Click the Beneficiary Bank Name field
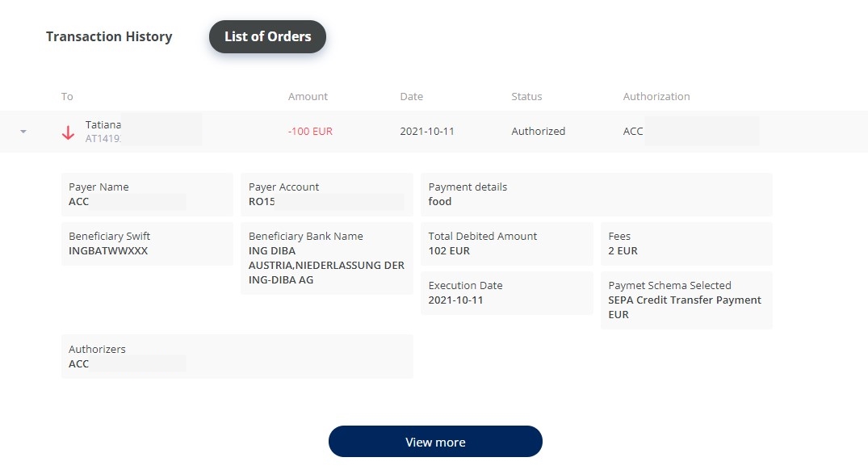The image size is (868, 470). pos(326,258)
